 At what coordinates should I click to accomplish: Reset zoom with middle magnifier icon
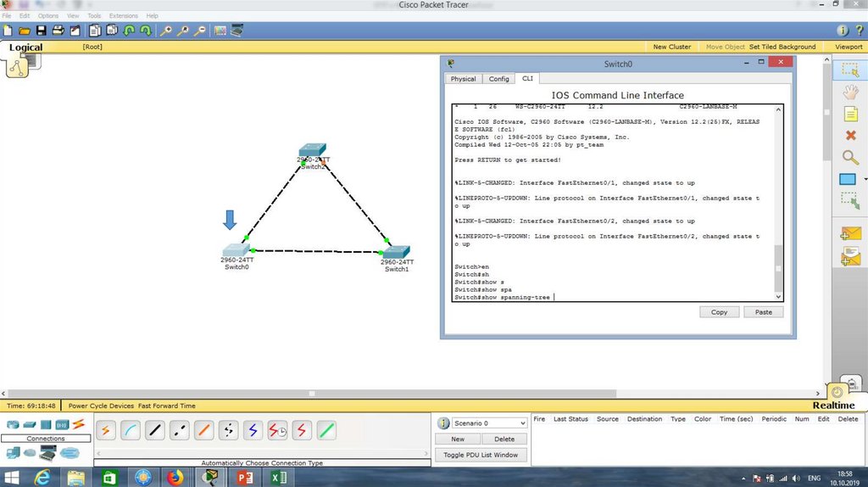coord(183,31)
